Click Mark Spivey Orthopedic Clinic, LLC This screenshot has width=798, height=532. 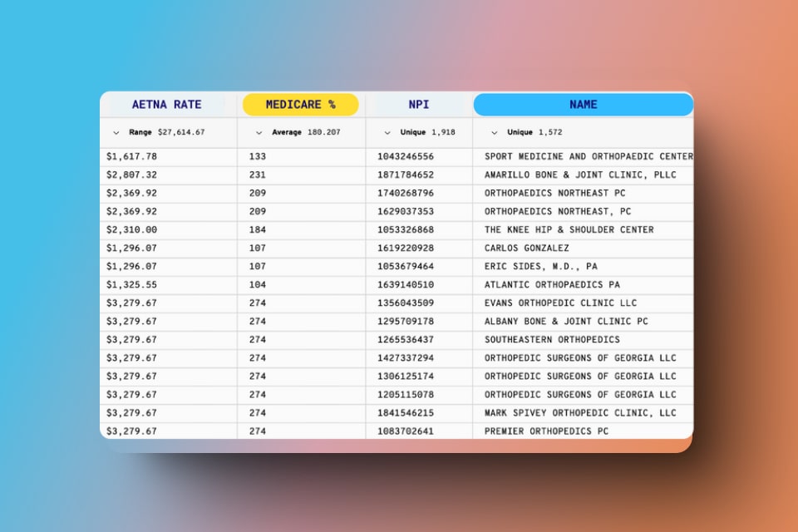coord(580,413)
